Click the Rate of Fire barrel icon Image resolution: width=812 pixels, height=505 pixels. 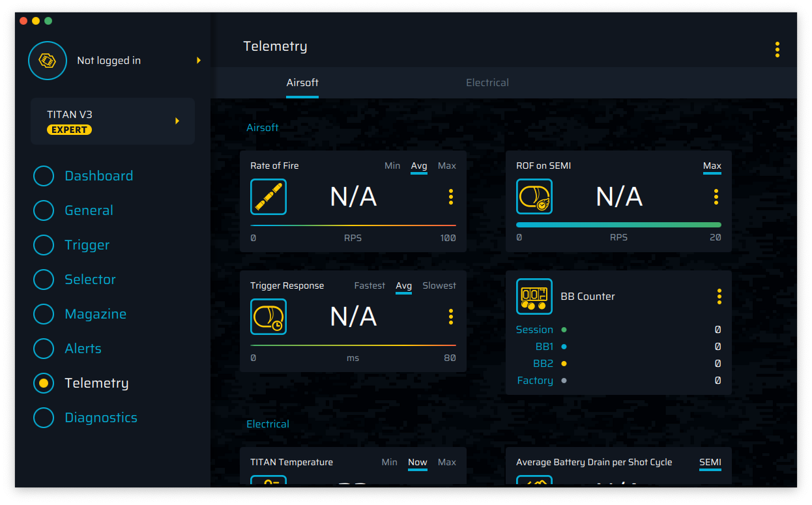tap(268, 197)
